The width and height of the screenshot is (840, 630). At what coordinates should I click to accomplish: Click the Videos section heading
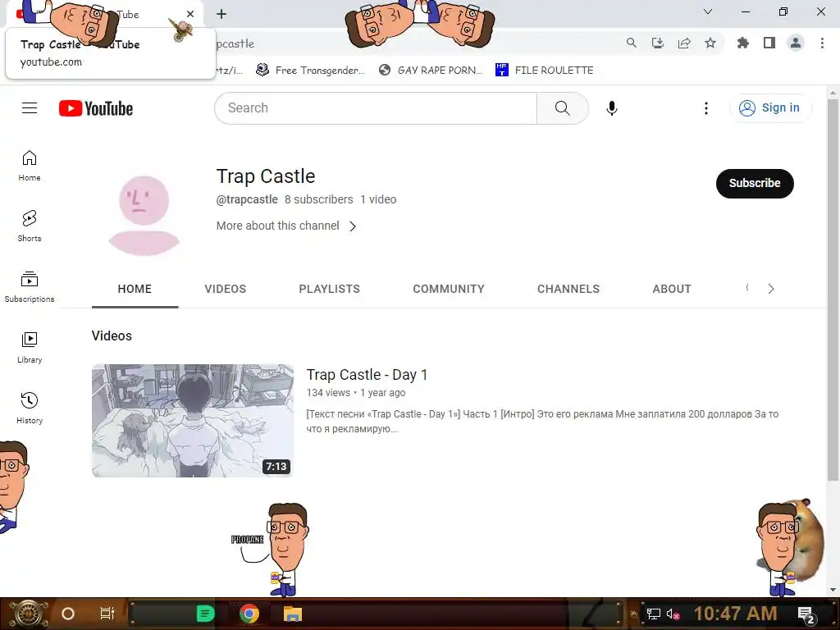pos(112,336)
